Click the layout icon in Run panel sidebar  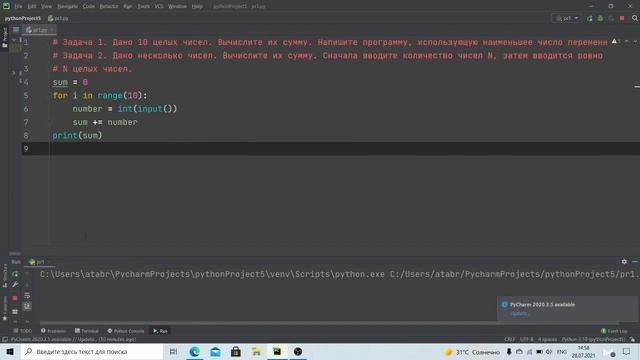(x=15, y=312)
